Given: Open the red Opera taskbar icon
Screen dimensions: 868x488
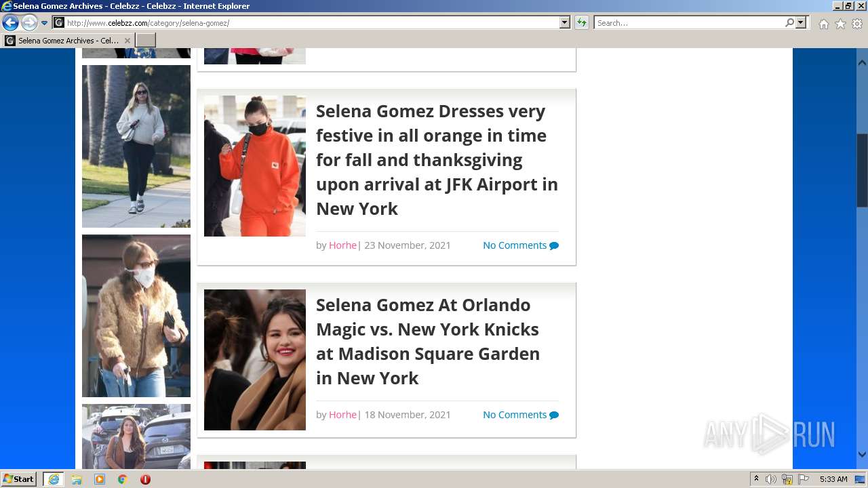Looking at the screenshot, I should [145, 479].
